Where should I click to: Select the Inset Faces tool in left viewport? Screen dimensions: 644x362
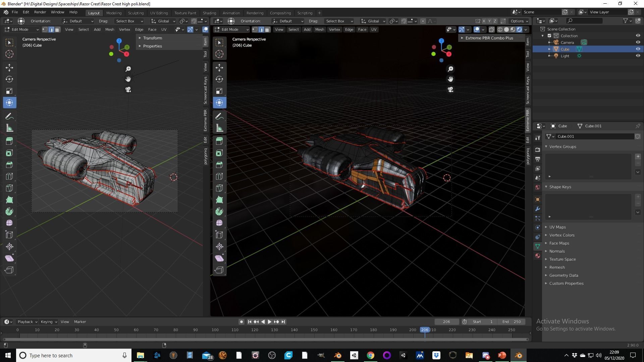(x=9, y=153)
